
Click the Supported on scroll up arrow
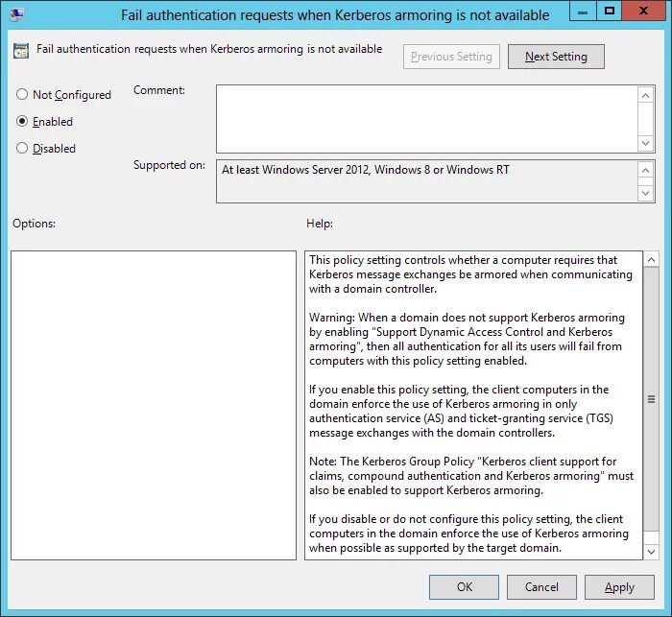coord(646,170)
